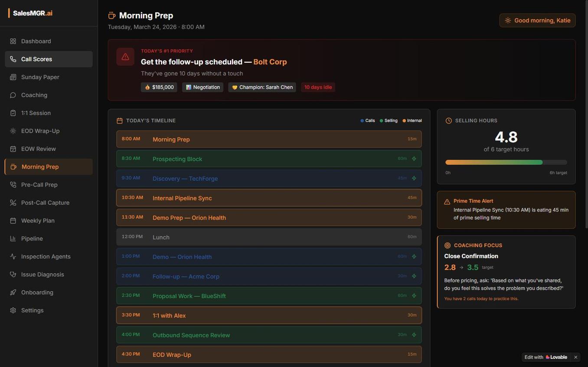Click the clock icon beside Selling Hours
The width and height of the screenshot is (588, 367).
pos(449,121)
